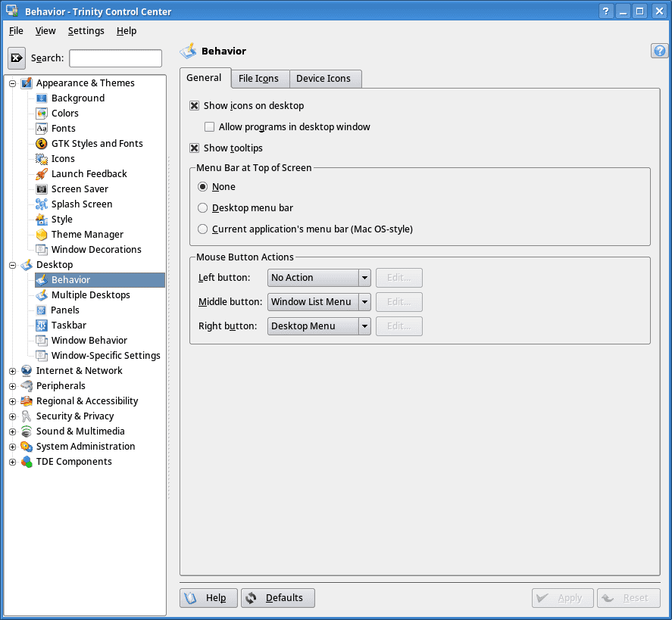This screenshot has height=620, width=672.
Task: Click the Sound & Multimedia icon
Action: (27, 432)
